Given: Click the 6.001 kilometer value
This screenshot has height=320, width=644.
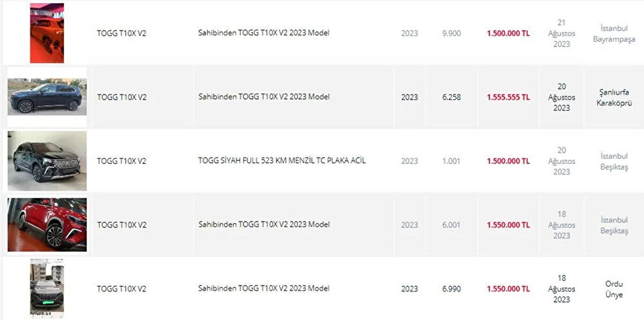Looking at the screenshot, I should click(x=451, y=225).
